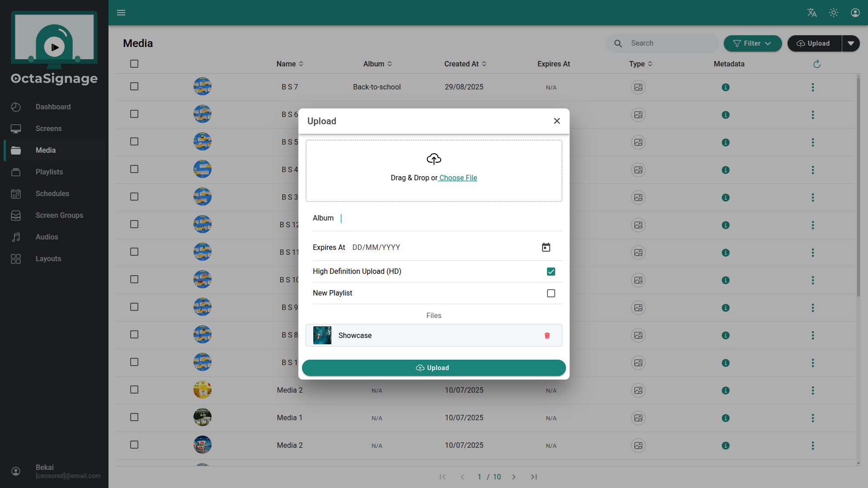Click the language translate icon
The height and width of the screenshot is (488, 868).
coord(812,13)
